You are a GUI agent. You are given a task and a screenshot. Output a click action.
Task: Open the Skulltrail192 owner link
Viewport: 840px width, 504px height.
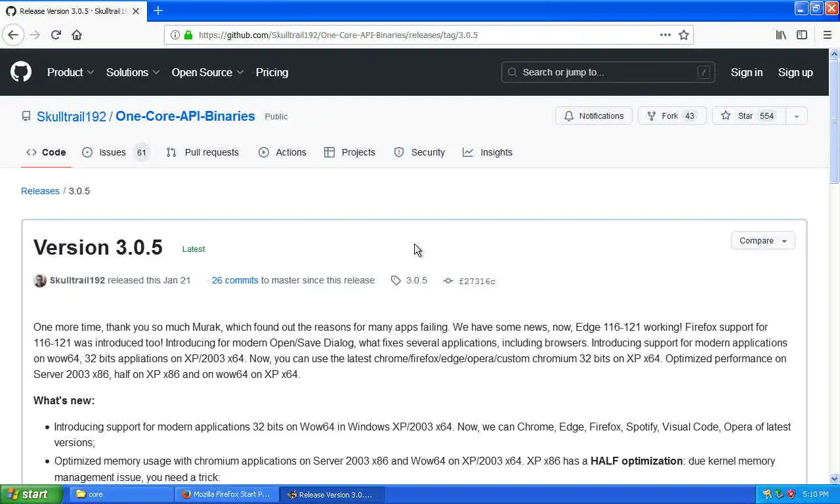click(71, 116)
